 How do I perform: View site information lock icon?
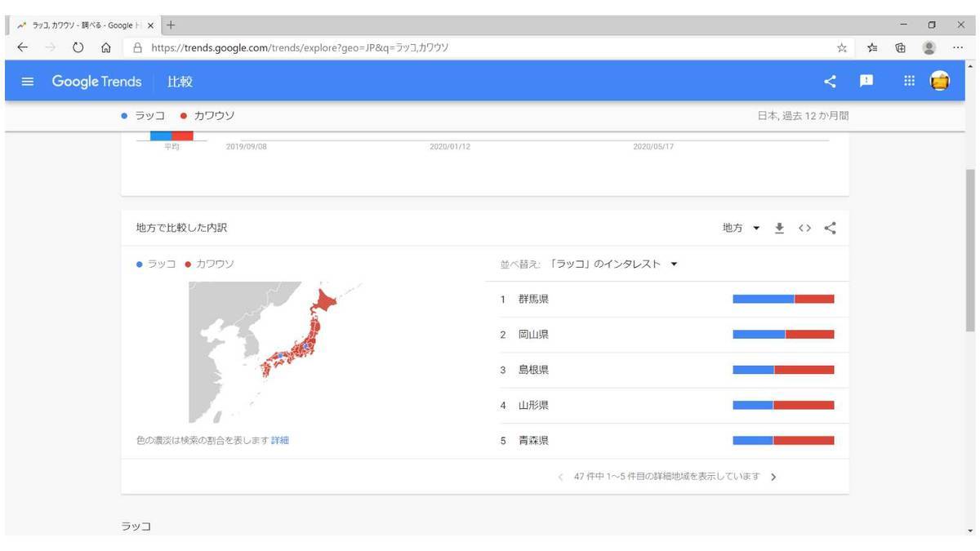pyautogui.click(x=137, y=47)
